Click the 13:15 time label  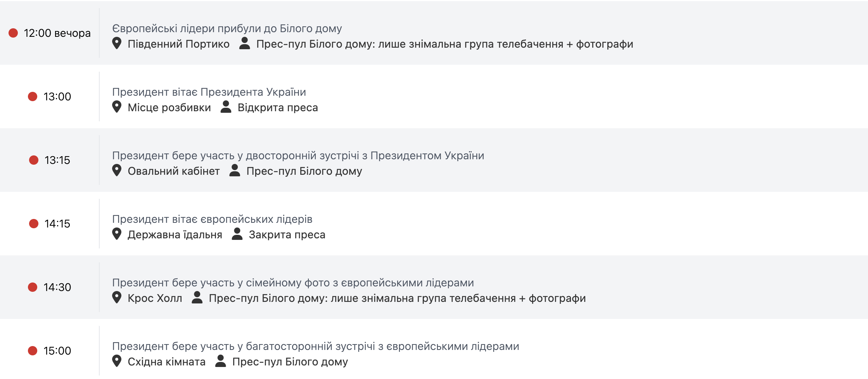coord(57,160)
